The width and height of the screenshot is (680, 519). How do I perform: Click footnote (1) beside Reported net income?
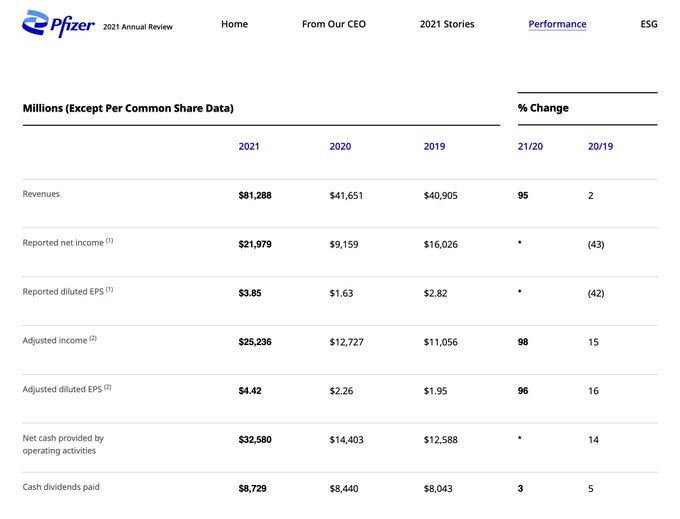pyautogui.click(x=109, y=241)
